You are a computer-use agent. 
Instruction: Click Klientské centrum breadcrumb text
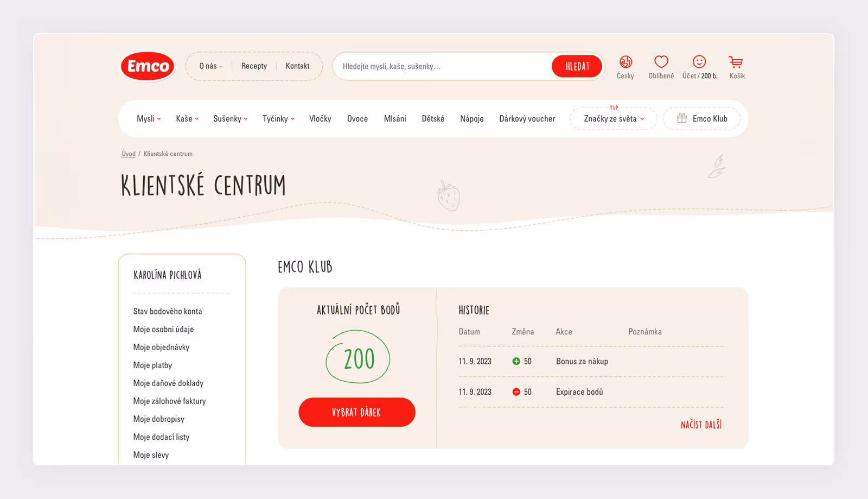tap(168, 154)
